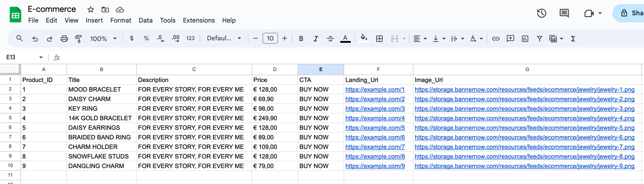Open the Extensions menu
The height and width of the screenshot is (184, 644).
(199, 20)
